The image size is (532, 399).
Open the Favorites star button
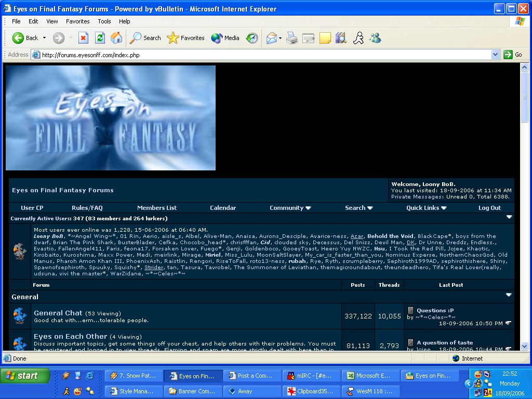tap(185, 38)
